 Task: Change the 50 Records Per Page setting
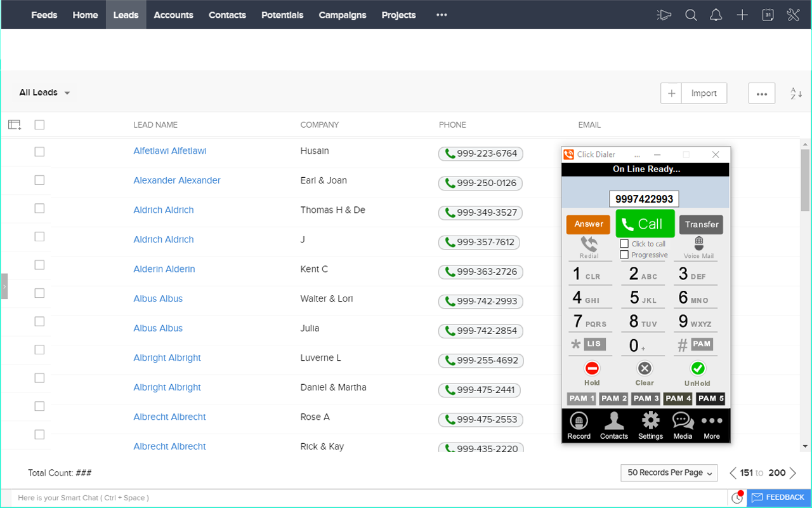(669, 472)
